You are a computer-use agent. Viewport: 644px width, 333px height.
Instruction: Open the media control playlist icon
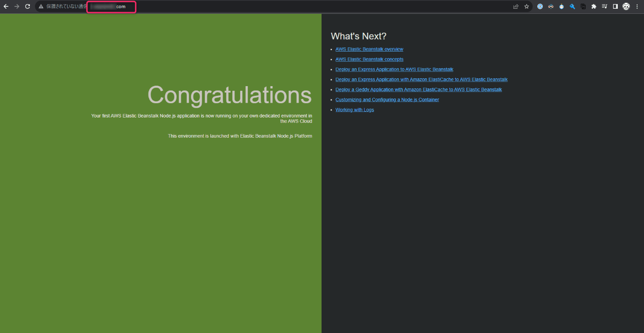[x=604, y=6]
